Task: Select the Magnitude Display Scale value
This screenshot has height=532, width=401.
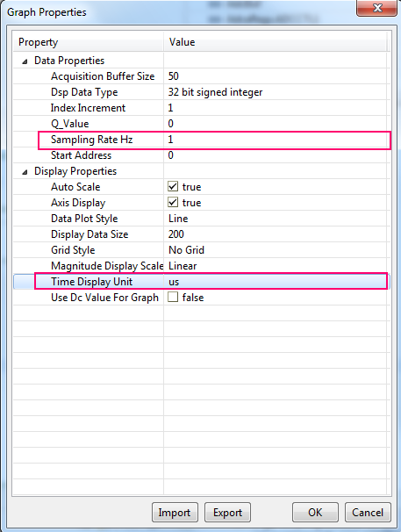Action: tap(276, 266)
